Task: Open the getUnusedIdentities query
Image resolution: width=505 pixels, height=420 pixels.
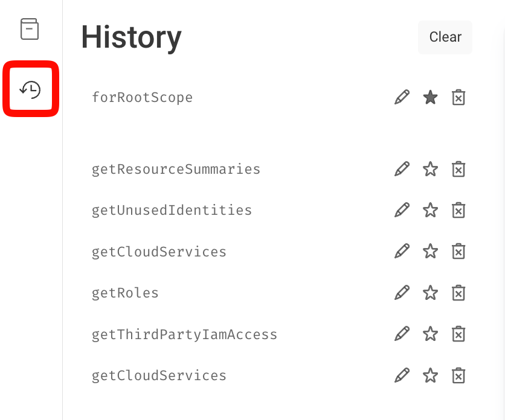Action: (x=172, y=210)
